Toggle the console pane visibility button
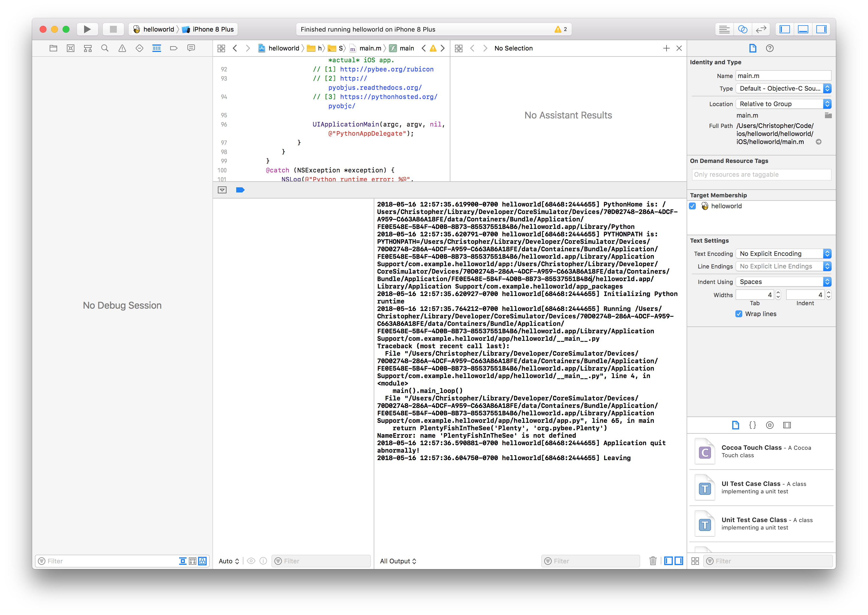 (679, 561)
